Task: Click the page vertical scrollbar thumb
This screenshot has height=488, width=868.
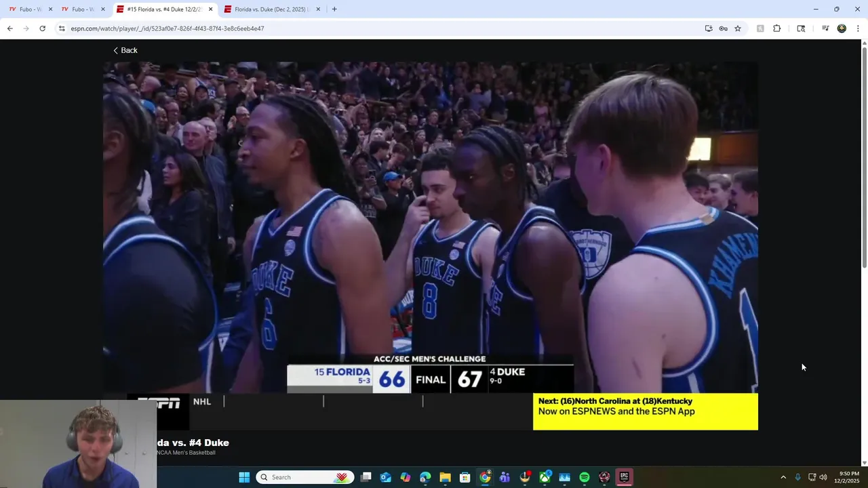Action: coord(864,157)
